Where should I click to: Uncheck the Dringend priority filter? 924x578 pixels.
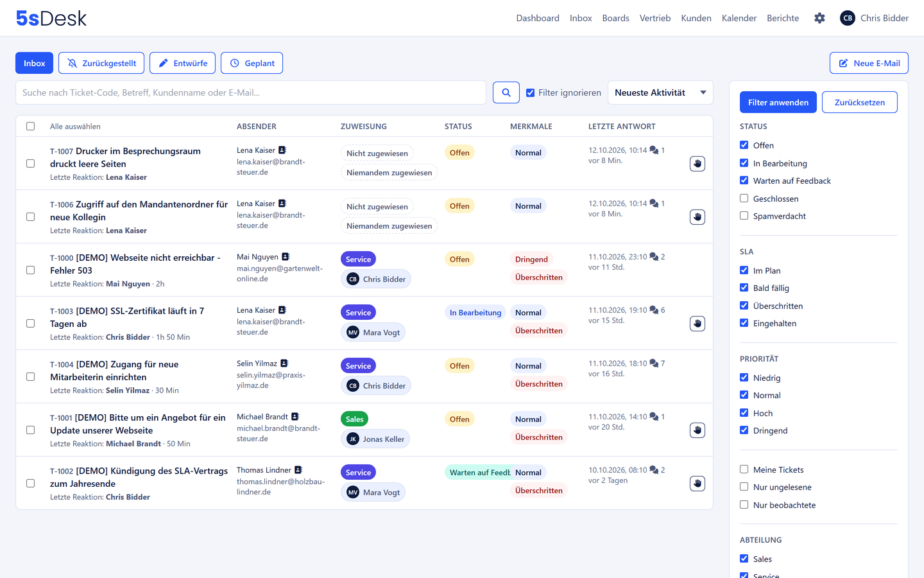point(744,430)
